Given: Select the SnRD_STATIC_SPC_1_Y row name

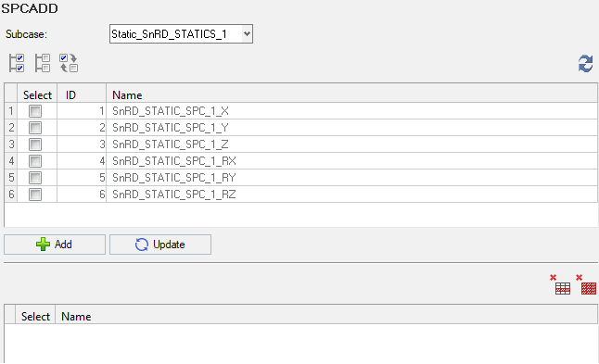Looking at the screenshot, I should (x=170, y=128).
